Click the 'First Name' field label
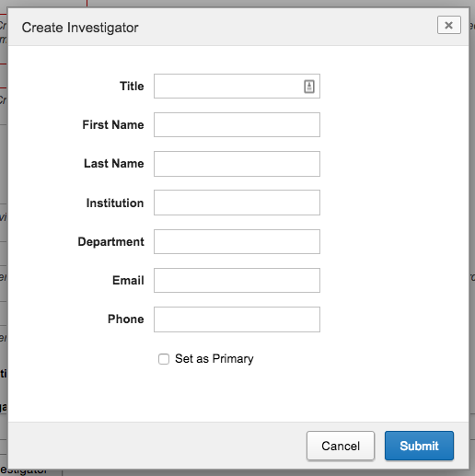Viewport: 475px width, 476px height. 113,125
